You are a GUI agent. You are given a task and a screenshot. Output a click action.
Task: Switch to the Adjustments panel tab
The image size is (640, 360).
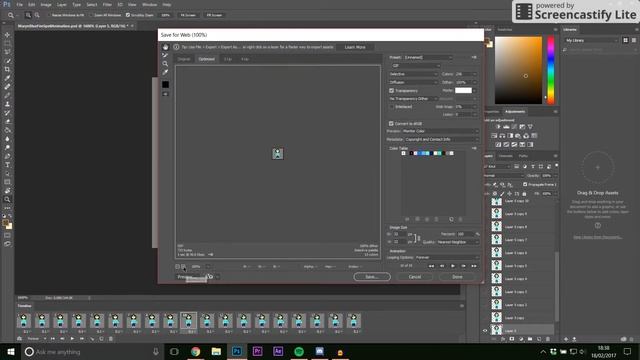point(515,111)
